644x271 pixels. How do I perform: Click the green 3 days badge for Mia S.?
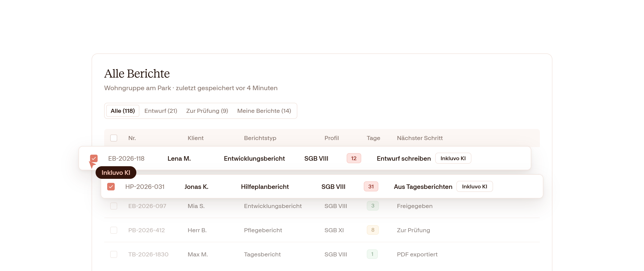(x=373, y=206)
